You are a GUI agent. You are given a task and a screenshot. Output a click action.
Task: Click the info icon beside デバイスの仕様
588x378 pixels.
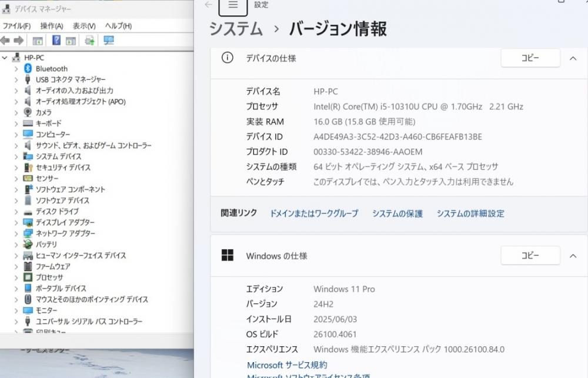tap(227, 58)
